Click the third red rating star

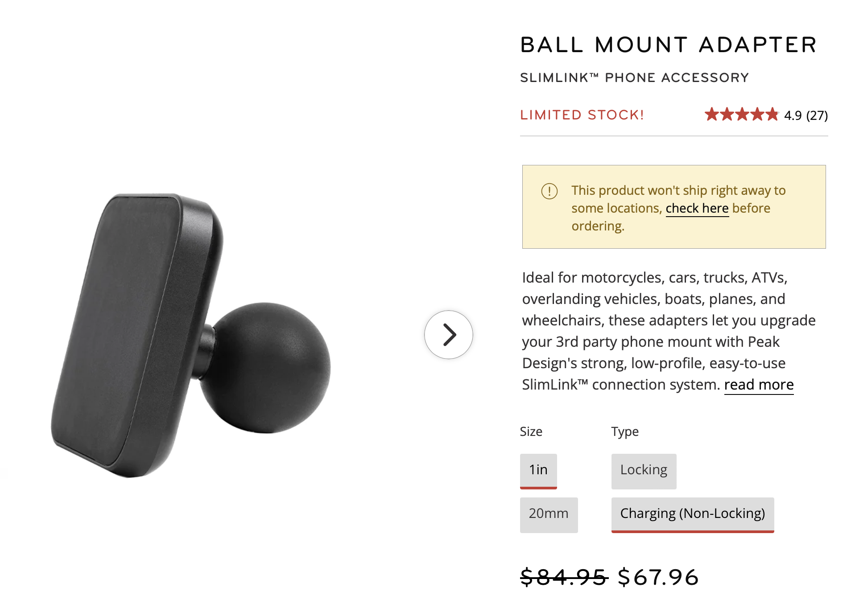742,115
